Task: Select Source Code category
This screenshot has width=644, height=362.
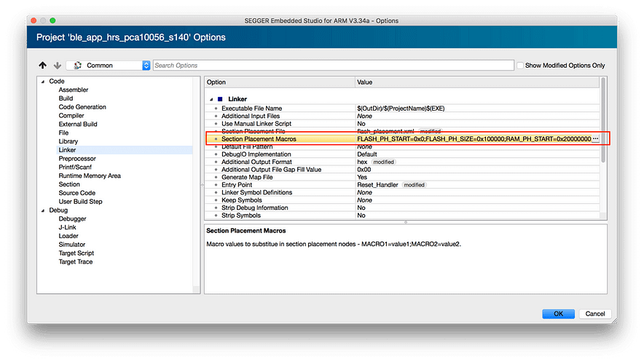Action: [76, 193]
